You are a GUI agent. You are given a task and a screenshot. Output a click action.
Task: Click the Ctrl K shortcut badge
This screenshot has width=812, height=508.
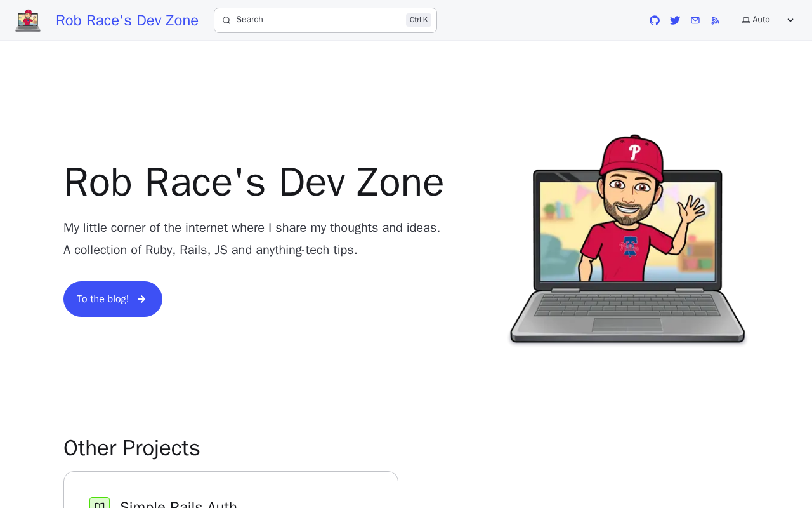pyautogui.click(x=419, y=20)
